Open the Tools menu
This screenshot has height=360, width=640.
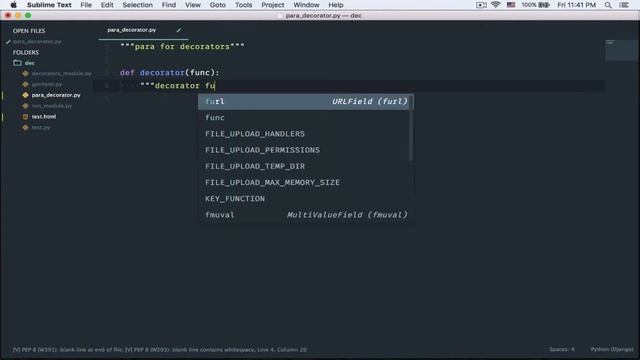pos(243,5)
